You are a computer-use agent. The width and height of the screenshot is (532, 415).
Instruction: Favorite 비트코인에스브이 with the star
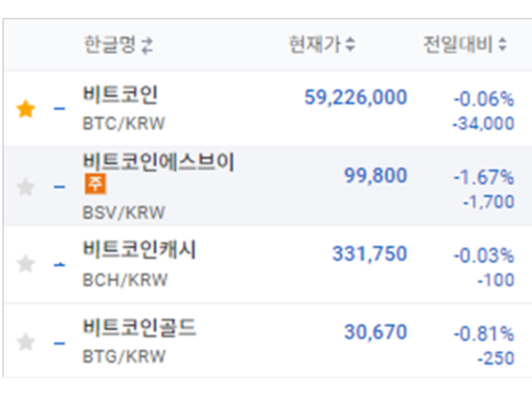point(26,187)
